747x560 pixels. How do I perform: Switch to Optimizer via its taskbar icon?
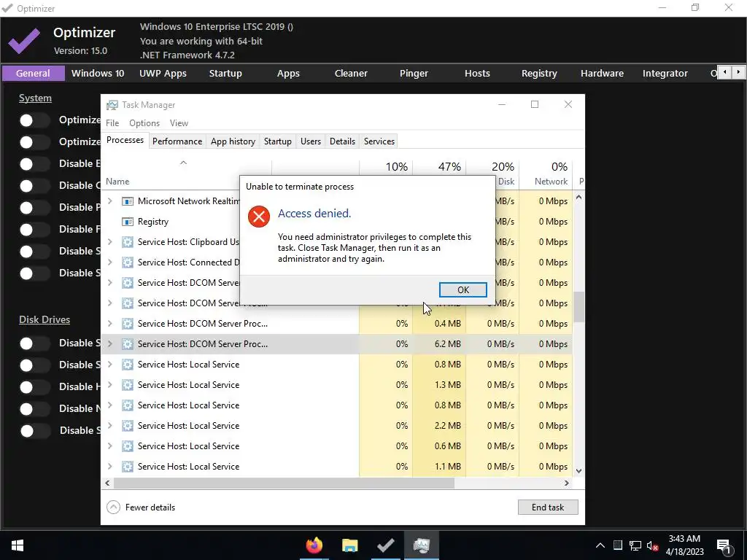(385, 545)
